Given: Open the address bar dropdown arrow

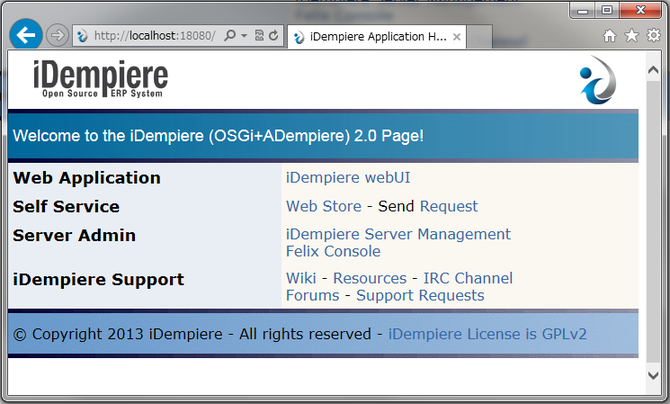Looking at the screenshot, I should (x=244, y=35).
